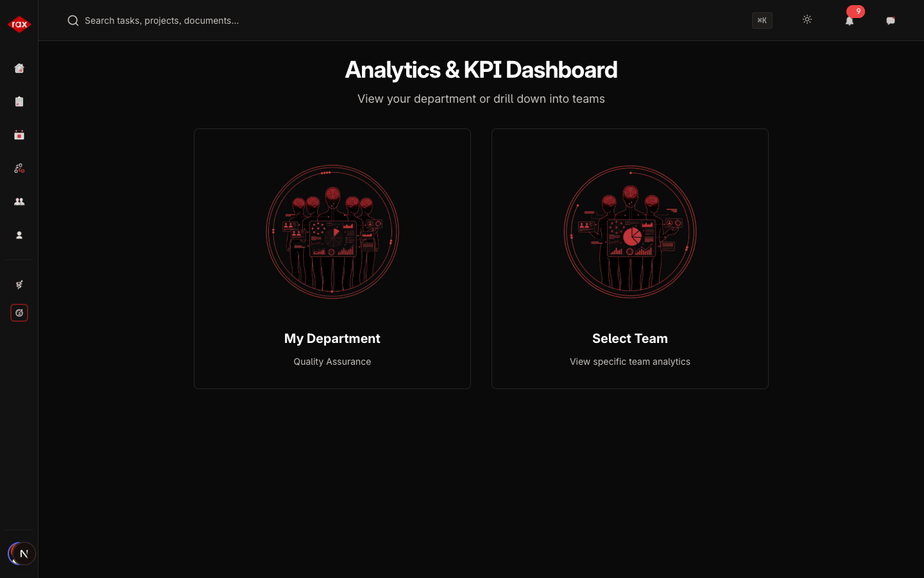
Task: Click the rax logo in top-left corner
Action: click(19, 24)
